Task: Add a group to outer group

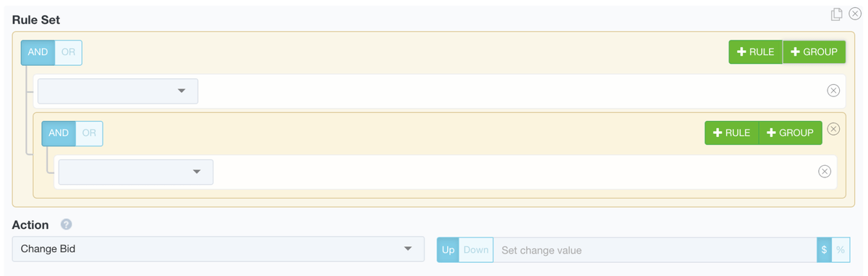Action: 814,52
